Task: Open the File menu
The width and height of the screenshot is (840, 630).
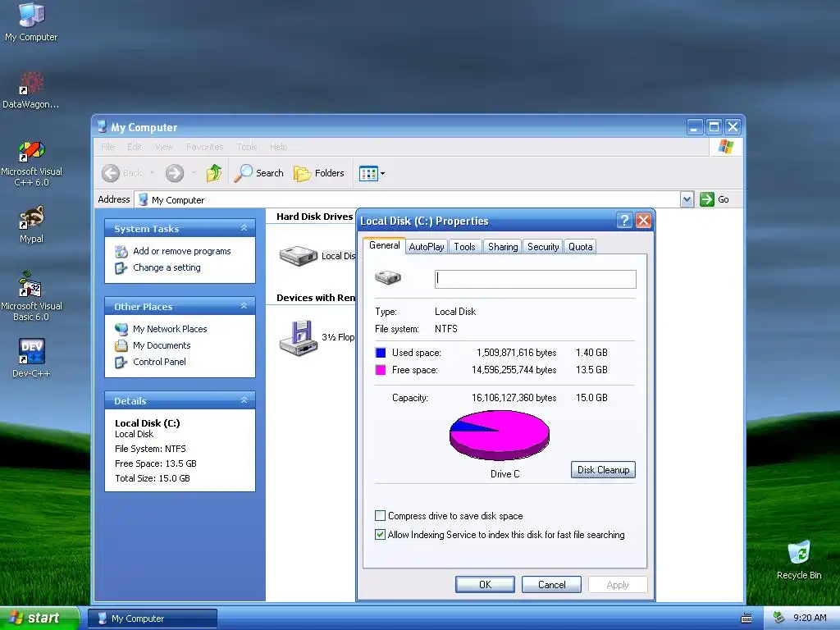Action: tap(107, 147)
